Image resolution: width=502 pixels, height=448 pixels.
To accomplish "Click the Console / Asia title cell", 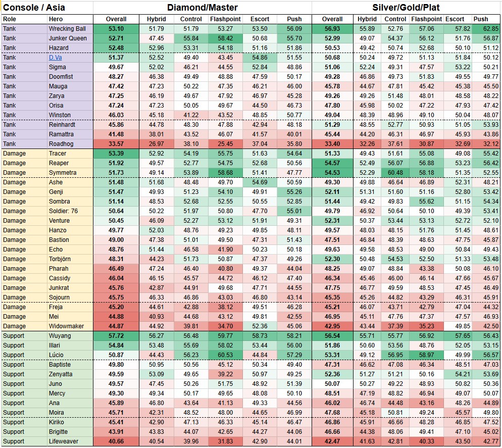I will coord(34,8).
